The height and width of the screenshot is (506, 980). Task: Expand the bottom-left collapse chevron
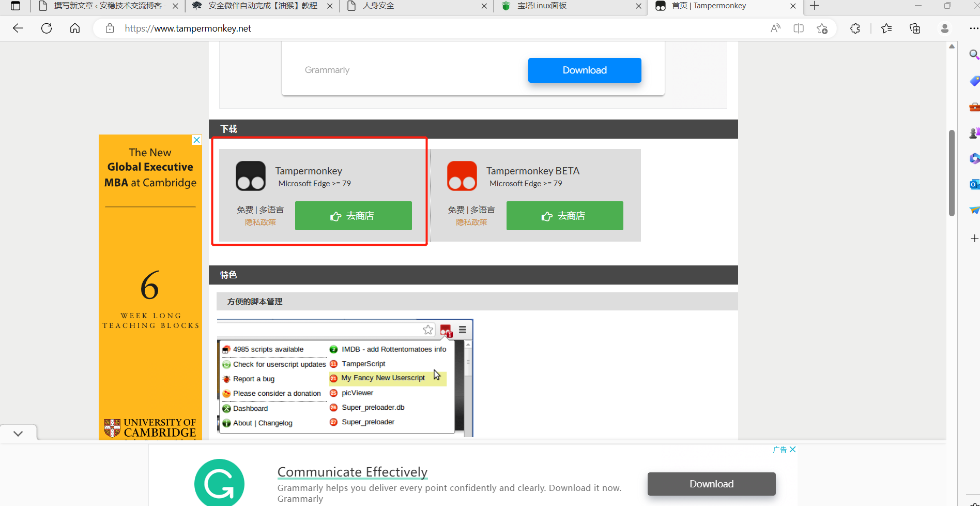pos(18,434)
